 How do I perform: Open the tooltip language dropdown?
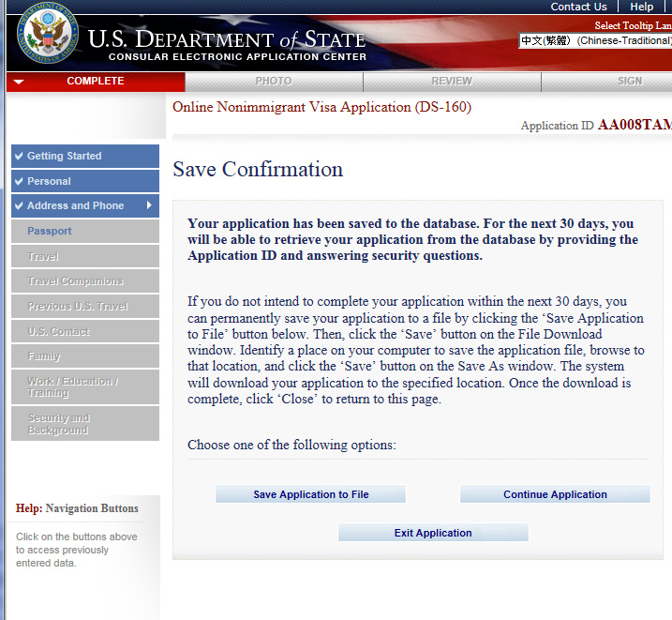[595, 40]
